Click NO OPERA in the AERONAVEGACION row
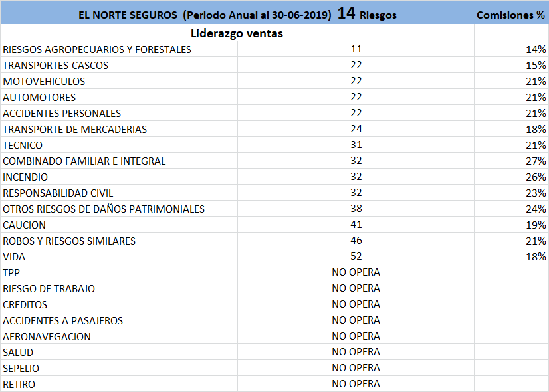This screenshot has height=392, width=549. pyautogui.click(x=356, y=336)
